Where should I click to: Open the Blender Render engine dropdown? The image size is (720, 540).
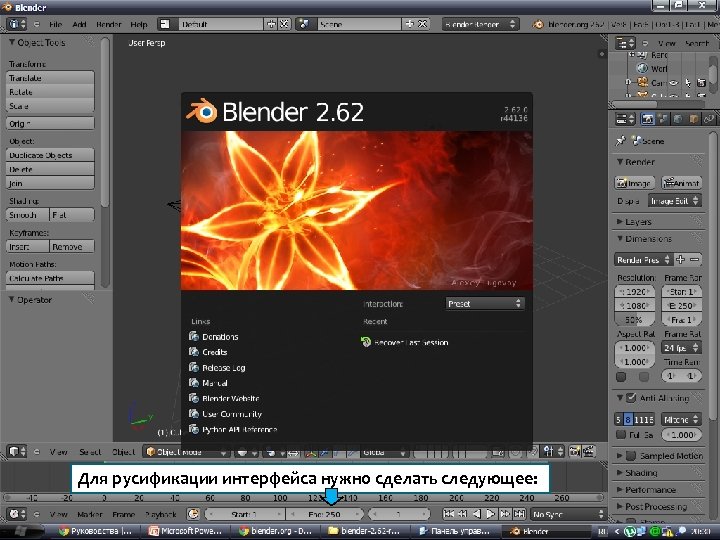tap(480, 24)
